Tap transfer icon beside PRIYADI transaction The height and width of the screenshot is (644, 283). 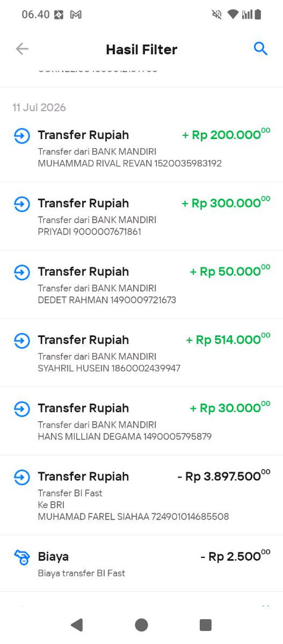point(22,204)
